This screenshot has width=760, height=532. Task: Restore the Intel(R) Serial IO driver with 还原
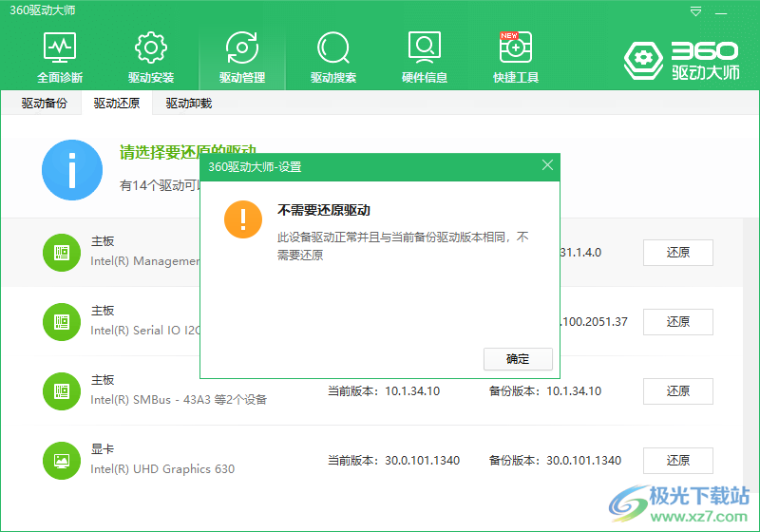tap(678, 322)
